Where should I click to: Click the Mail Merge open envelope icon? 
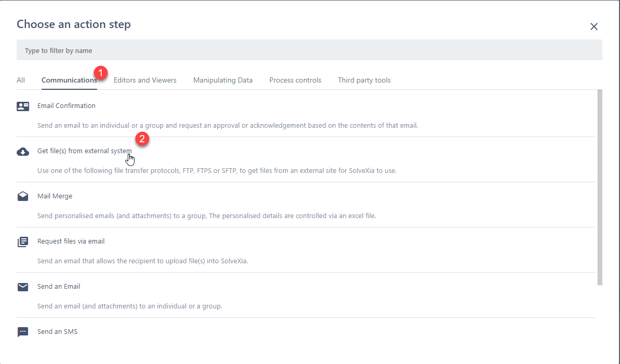point(23,197)
